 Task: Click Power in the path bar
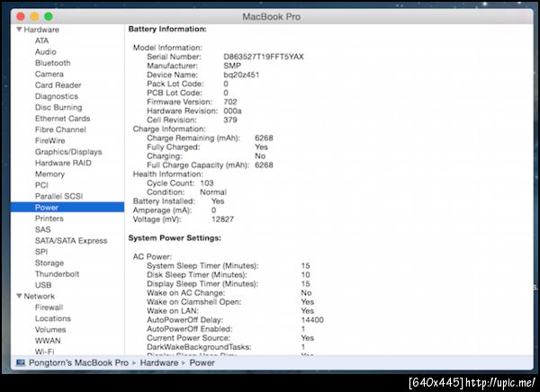click(202, 362)
